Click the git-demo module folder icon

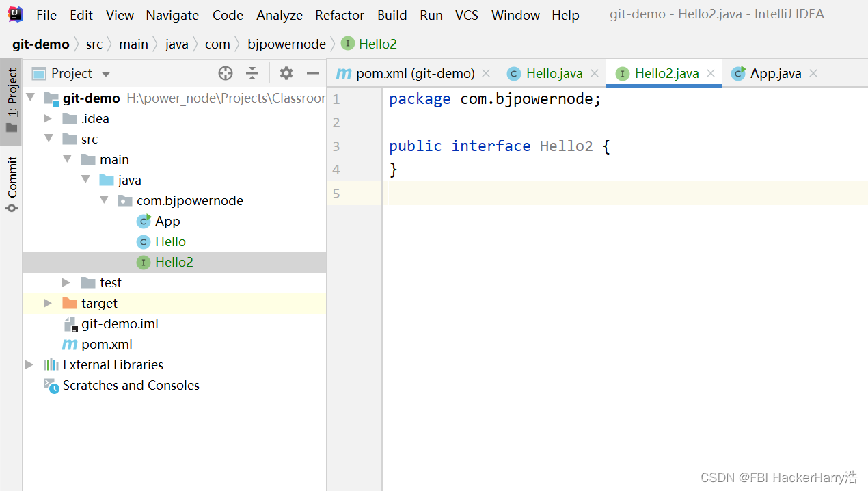pos(51,98)
